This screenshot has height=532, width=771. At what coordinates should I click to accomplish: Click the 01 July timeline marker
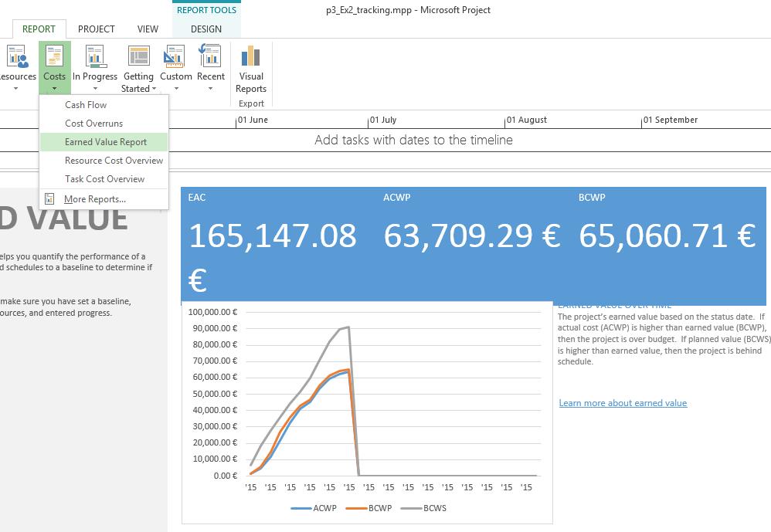coord(383,120)
